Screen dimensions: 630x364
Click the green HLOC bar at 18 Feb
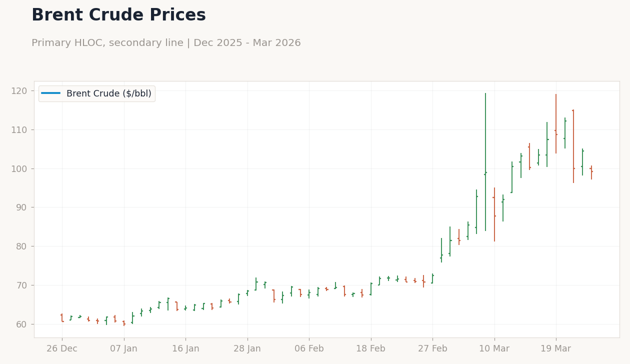[x=370, y=289]
